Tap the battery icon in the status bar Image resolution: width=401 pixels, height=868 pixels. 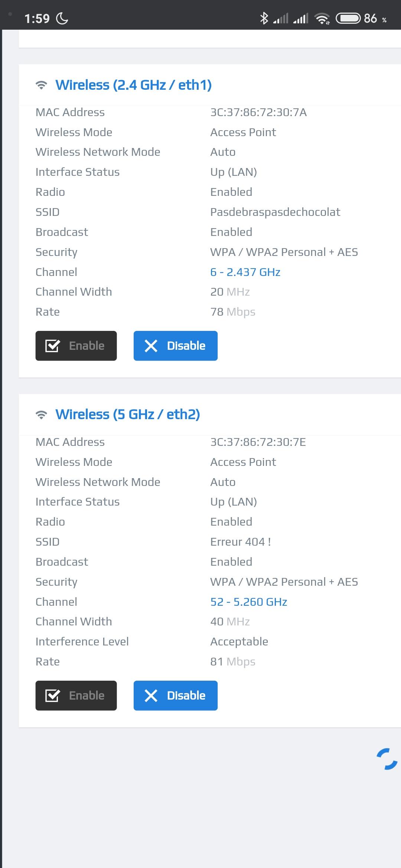point(348,18)
